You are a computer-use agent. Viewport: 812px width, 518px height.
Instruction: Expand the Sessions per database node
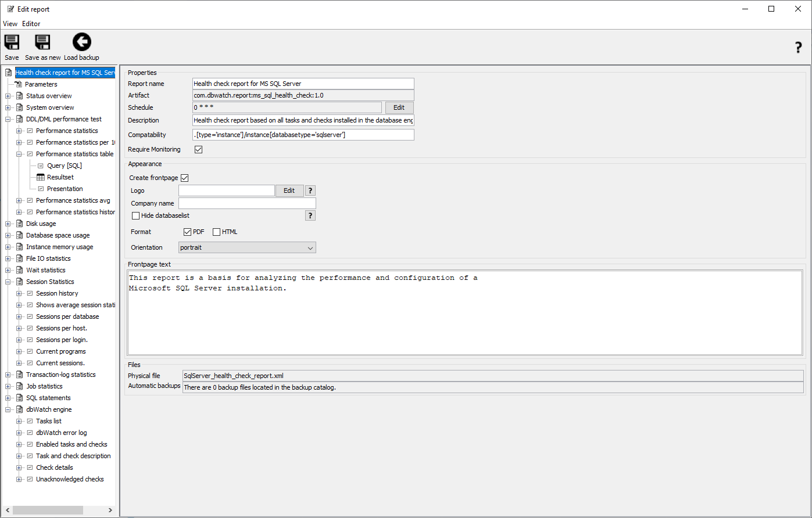pos(19,316)
